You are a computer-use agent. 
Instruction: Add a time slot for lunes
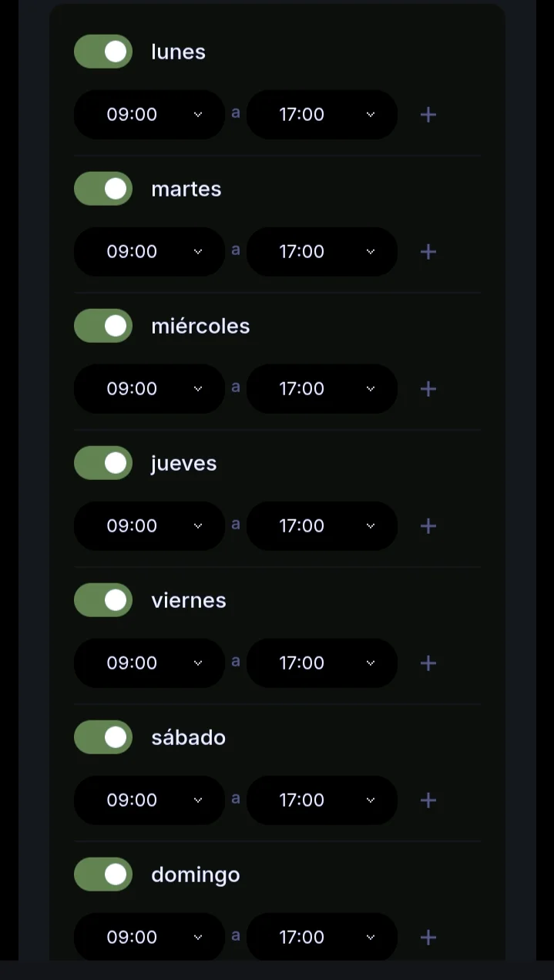pos(428,115)
